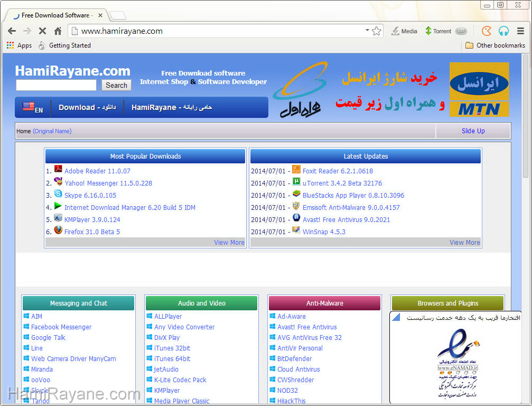
Task: Focus the www.hamirayane.com address bar
Action: point(217,31)
